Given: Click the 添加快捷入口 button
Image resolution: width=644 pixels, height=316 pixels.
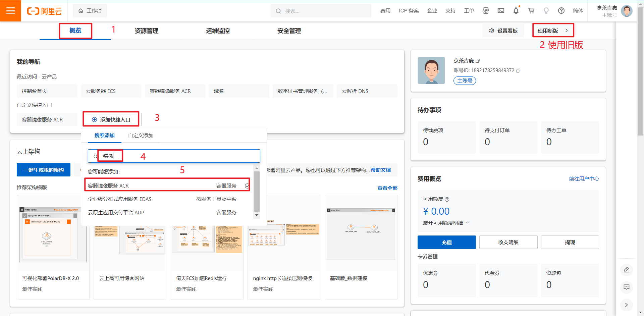Looking at the screenshot, I should (x=111, y=119).
